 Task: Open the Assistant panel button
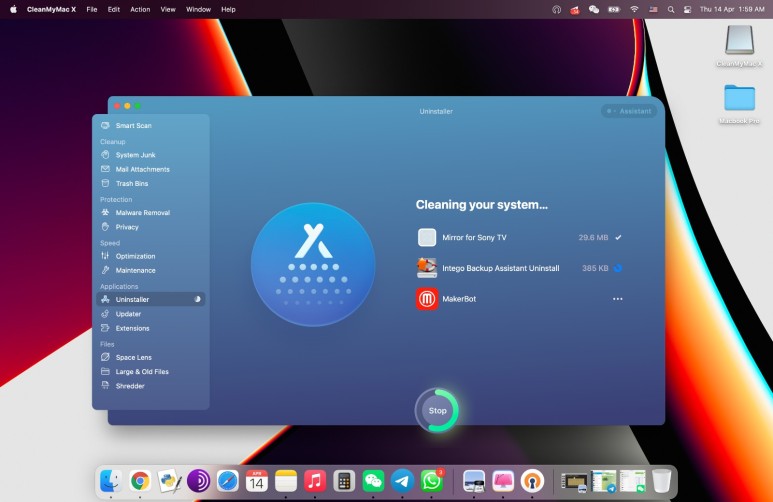tap(629, 111)
